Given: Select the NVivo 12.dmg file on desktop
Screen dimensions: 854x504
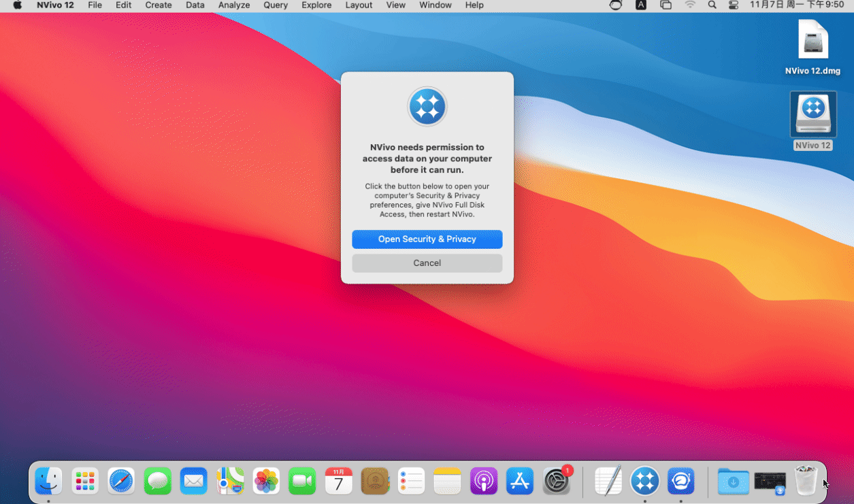Looking at the screenshot, I should click(x=812, y=48).
